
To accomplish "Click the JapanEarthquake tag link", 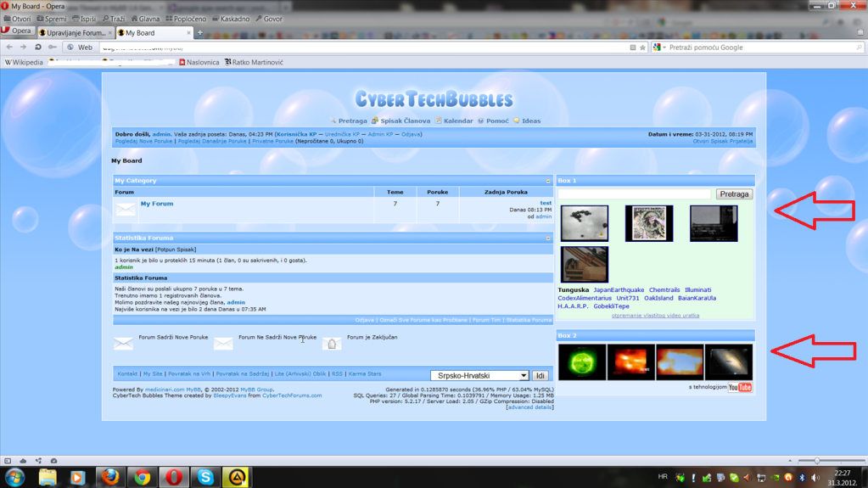I will 619,289.
